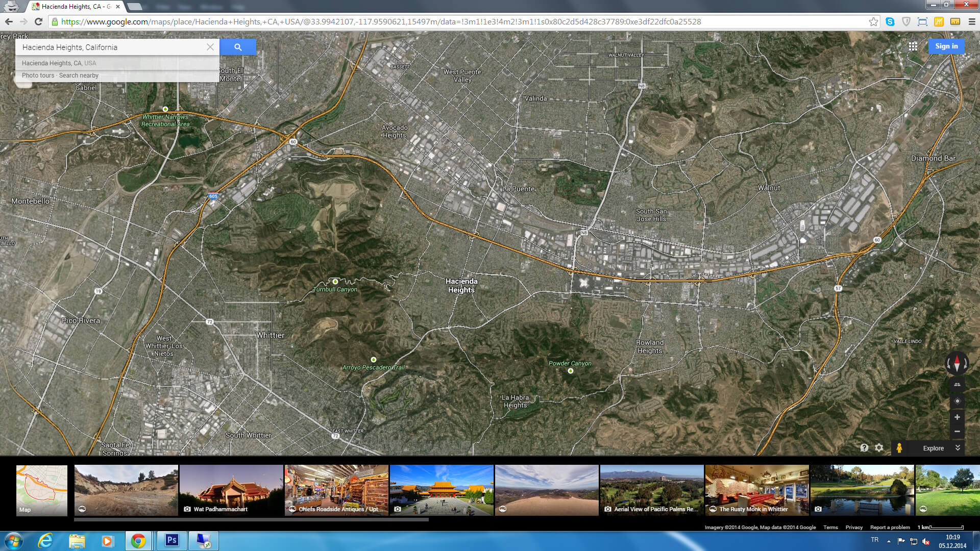Switch to Map view thumbnail

point(42,490)
